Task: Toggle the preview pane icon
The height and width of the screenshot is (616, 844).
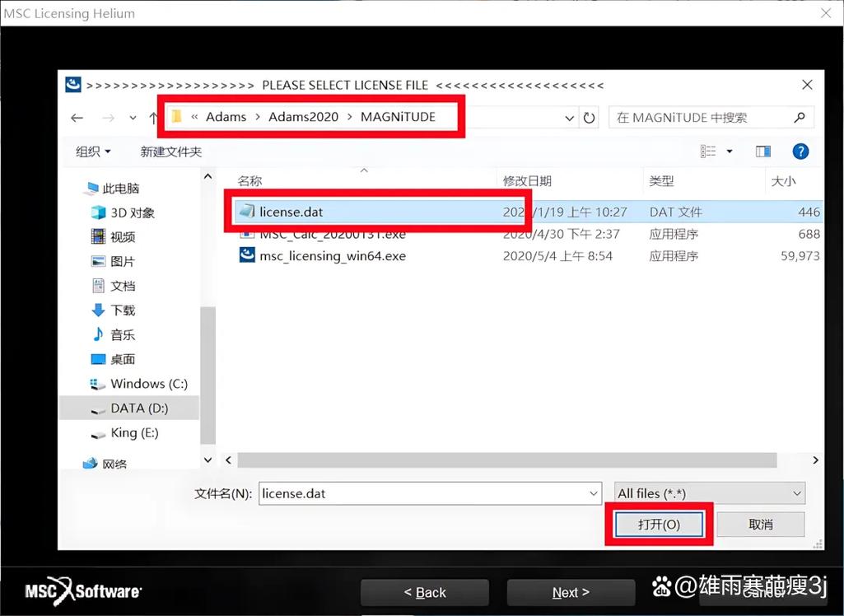Action: pyautogui.click(x=762, y=151)
